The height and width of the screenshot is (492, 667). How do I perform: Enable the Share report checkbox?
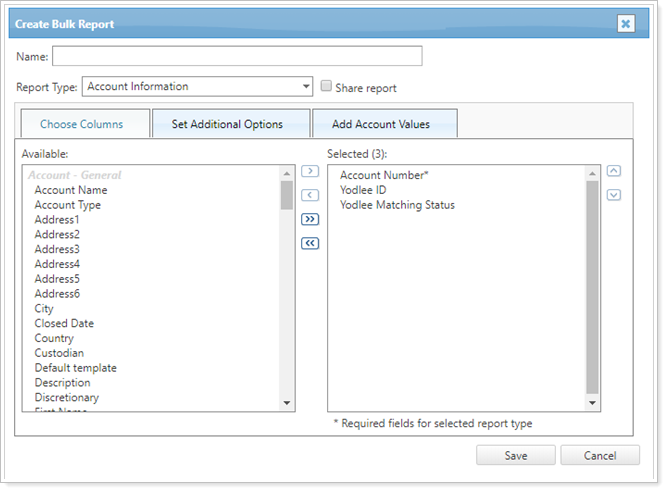[326, 87]
